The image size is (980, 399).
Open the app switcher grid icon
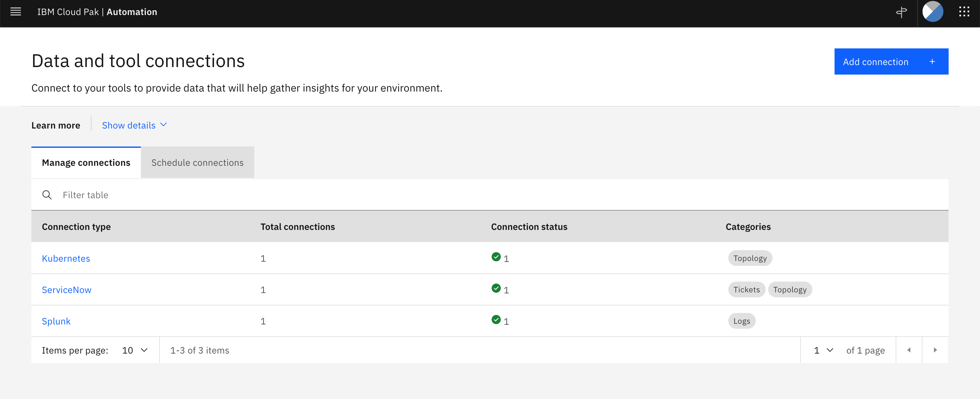(x=964, y=12)
